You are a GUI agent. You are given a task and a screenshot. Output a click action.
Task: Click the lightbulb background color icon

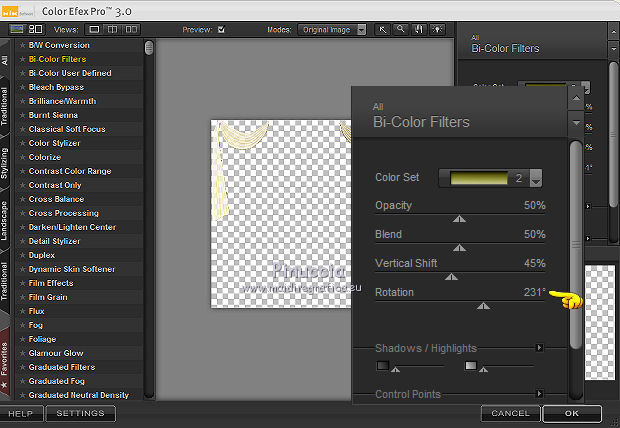tap(437, 29)
